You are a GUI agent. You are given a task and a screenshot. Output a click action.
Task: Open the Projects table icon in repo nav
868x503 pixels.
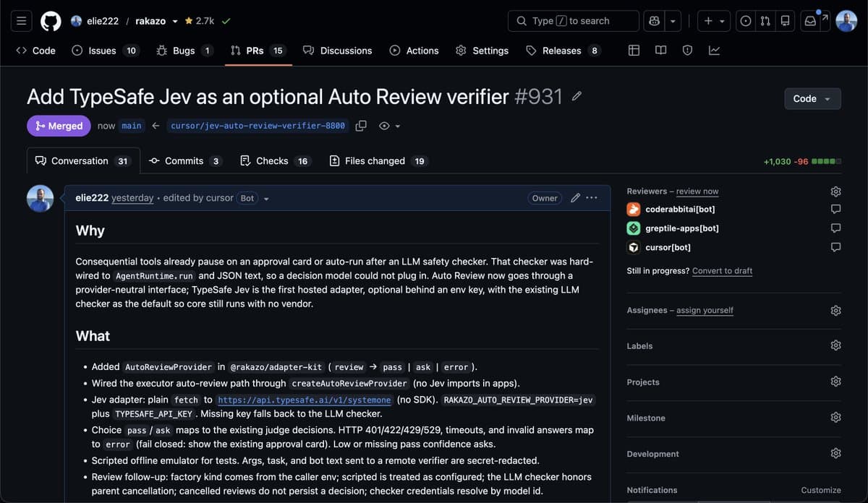pyautogui.click(x=634, y=51)
